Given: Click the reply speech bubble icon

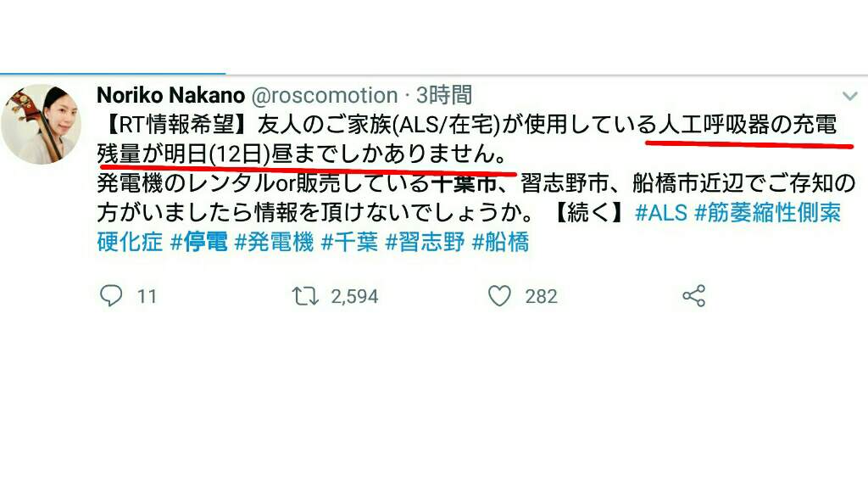Looking at the screenshot, I should point(111,295).
